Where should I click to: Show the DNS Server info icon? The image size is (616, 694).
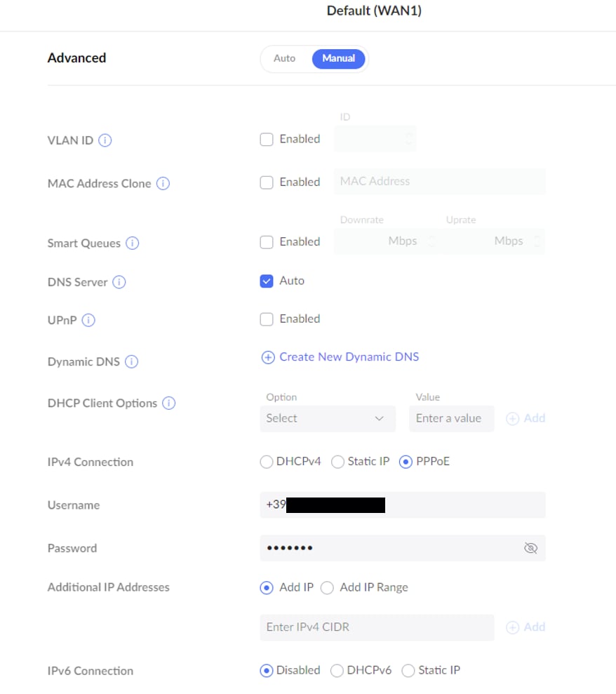pos(119,282)
